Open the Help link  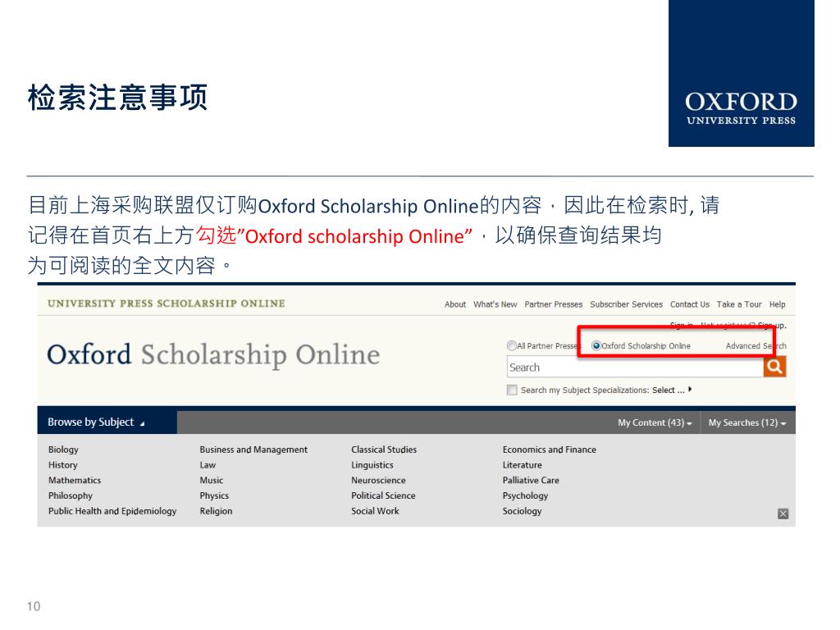(x=778, y=304)
